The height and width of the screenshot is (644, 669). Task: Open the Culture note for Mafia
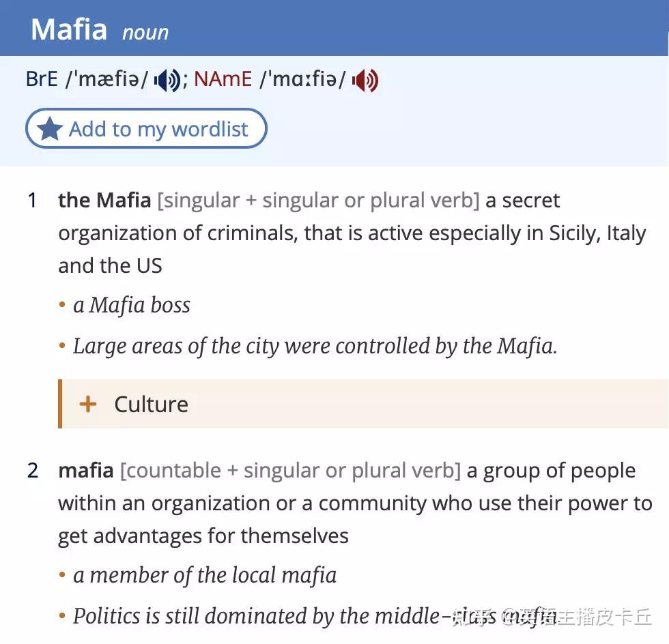tap(150, 403)
